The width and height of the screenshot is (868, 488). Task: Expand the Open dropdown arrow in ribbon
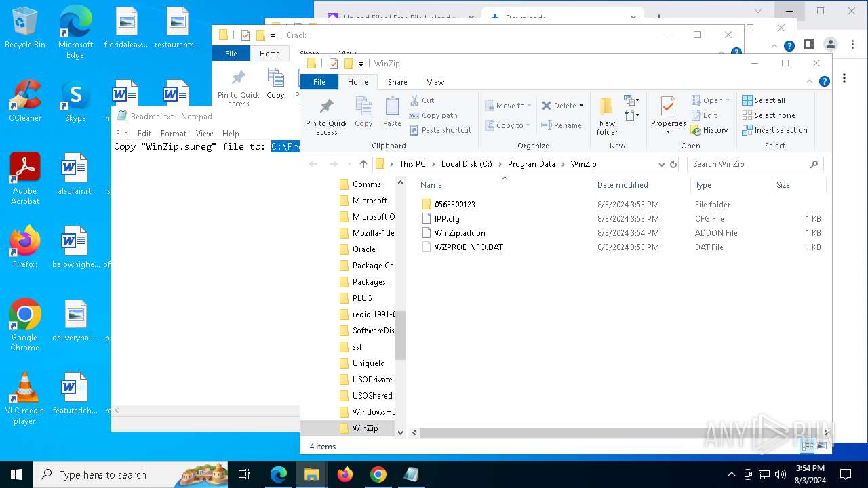(x=728, y=100)
